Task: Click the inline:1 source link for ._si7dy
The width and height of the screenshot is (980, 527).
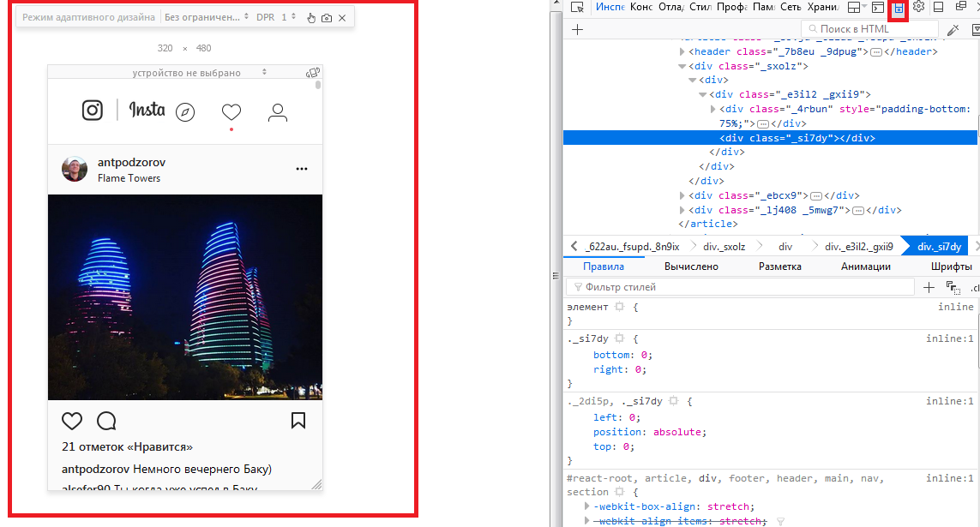Action: coord(949,339)
